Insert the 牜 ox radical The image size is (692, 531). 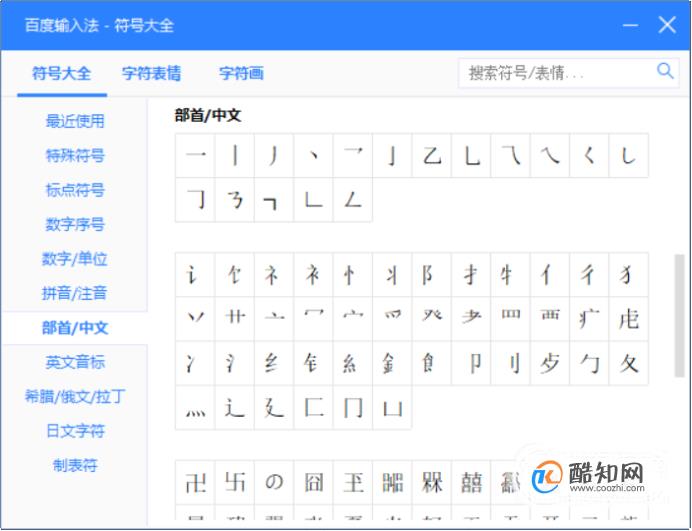[510, 275]
